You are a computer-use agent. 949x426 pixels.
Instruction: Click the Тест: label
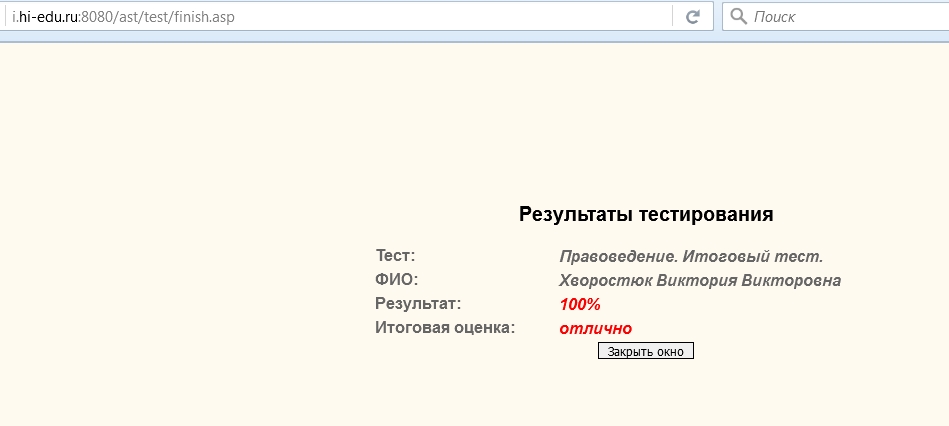point(395,256)
